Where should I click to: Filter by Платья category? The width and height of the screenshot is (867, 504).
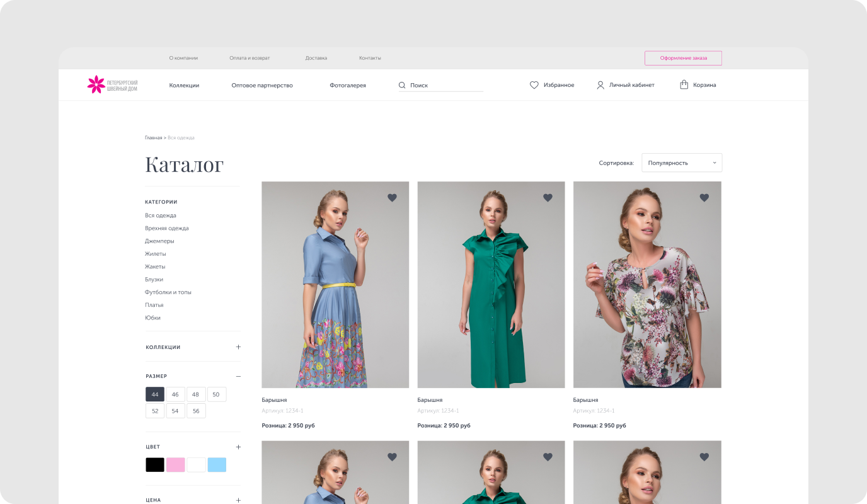[154, 305]
